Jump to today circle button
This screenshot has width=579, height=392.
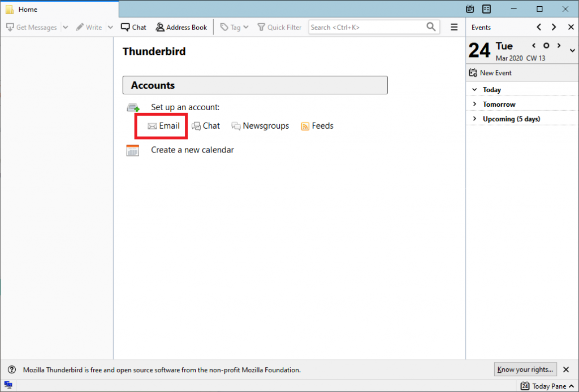546,46
